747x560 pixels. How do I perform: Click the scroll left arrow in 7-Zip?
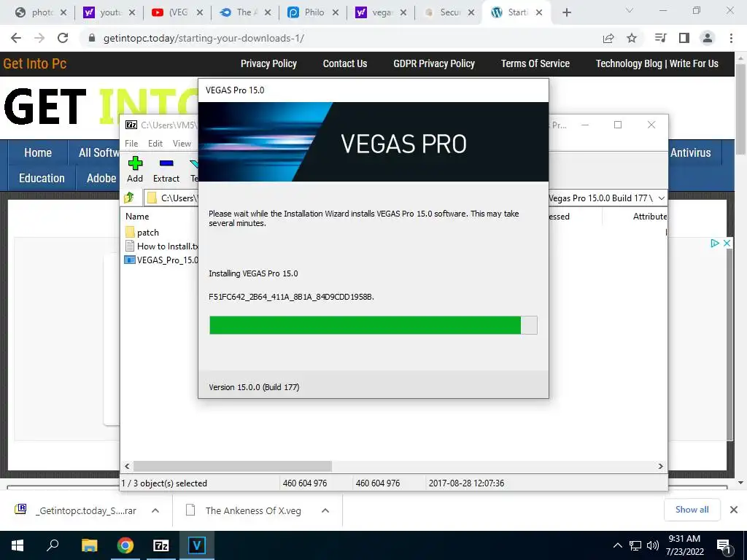click(x=127, y=466)
